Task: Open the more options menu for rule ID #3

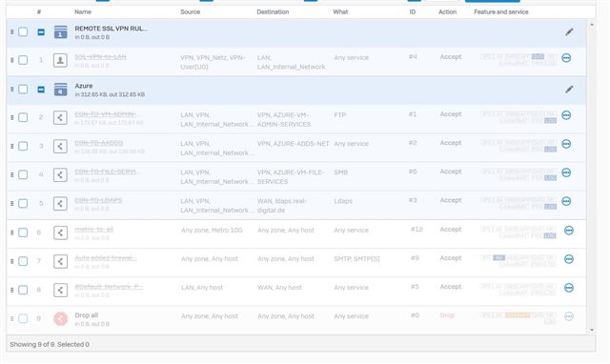Action: click(566, 201)
